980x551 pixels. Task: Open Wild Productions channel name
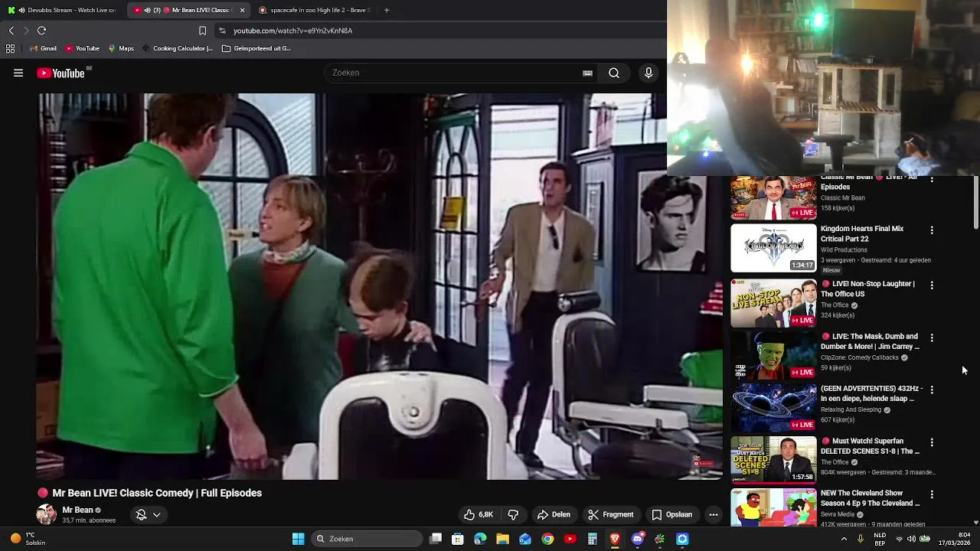point(844,249)
